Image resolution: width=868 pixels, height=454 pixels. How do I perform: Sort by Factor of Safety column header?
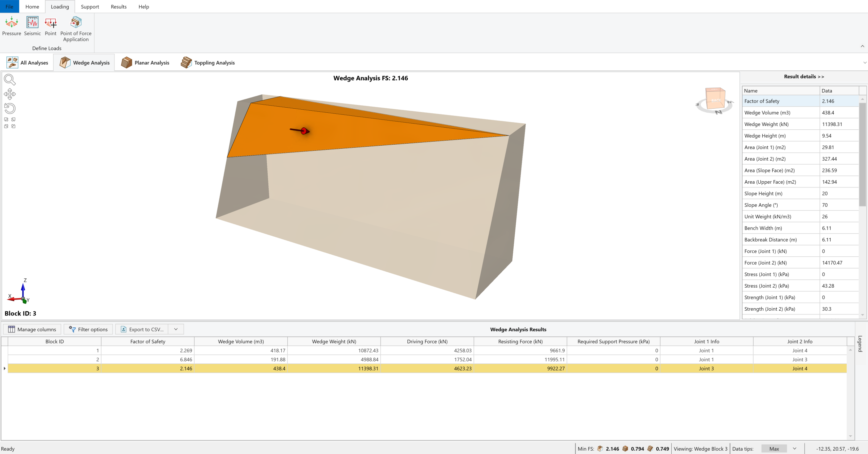[x=148, y=341]
